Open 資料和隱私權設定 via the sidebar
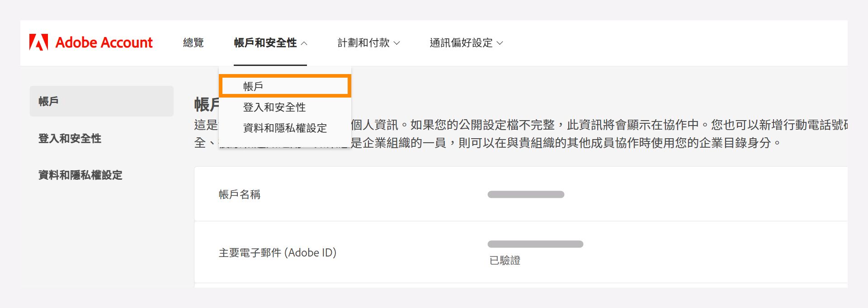868x308 pixels. click(80, 175)
